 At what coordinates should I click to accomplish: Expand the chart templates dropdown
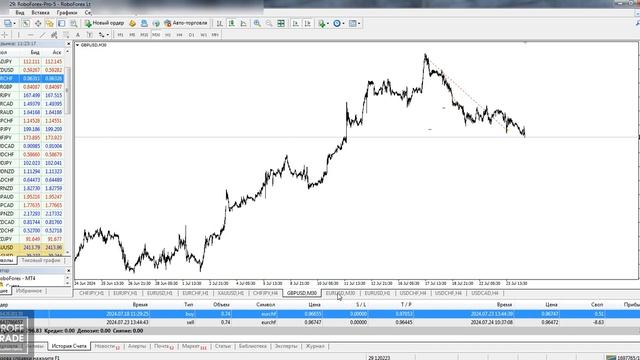point(354,24)
